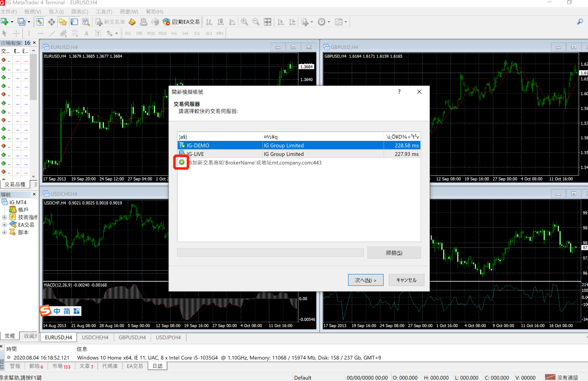Select the text A drawing tool

(x=87, y=33)
